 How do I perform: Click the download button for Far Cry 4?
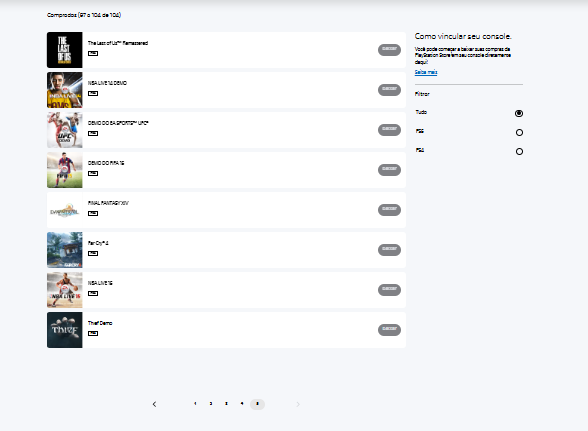pyautogui.click(x=389, y=249)
